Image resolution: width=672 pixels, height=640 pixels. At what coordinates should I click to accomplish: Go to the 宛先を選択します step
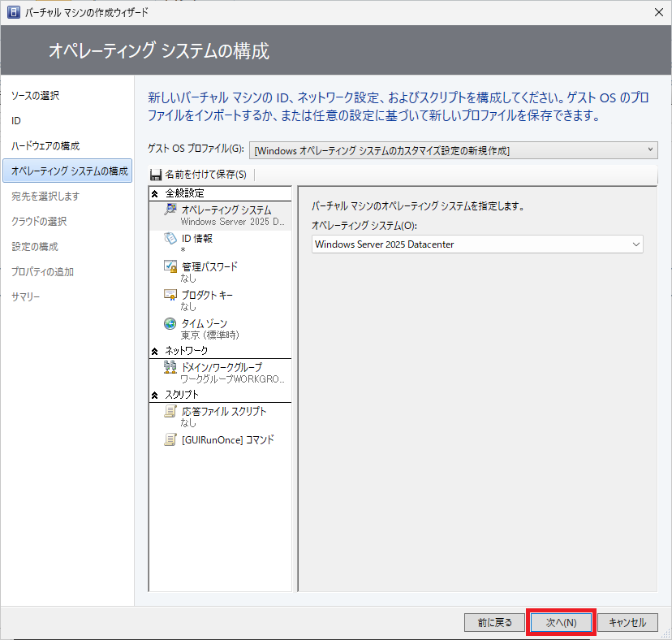45,196
